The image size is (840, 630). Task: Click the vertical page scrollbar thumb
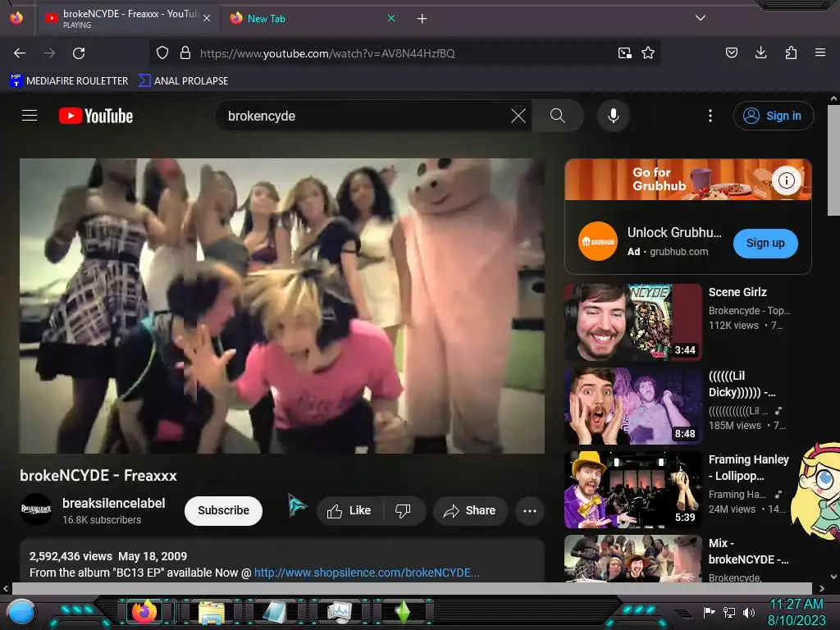tap(833, 161)
